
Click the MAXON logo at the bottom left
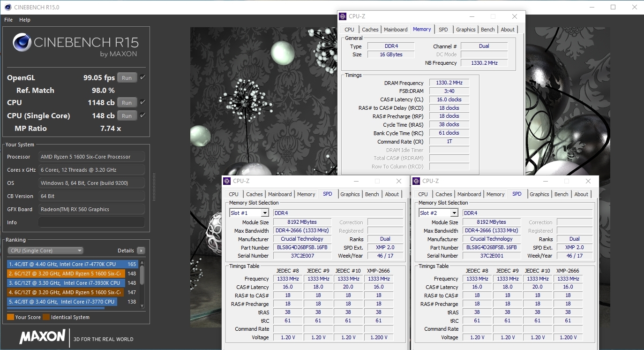[42, 336]
